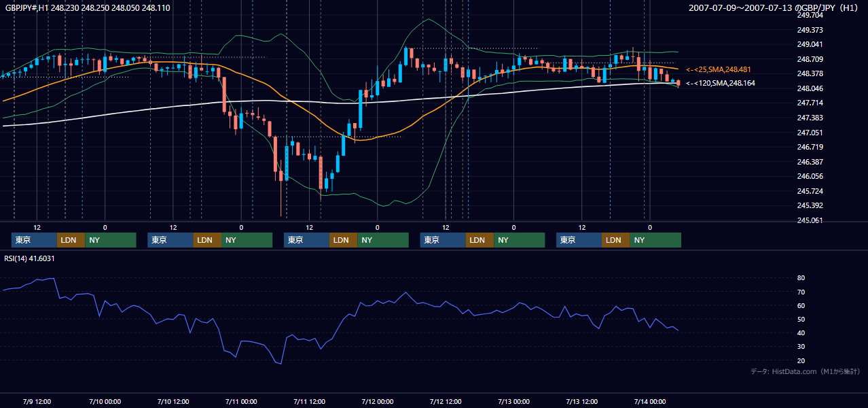Select the 7/10 00:00 time axis label

click(x=105, y=401)
